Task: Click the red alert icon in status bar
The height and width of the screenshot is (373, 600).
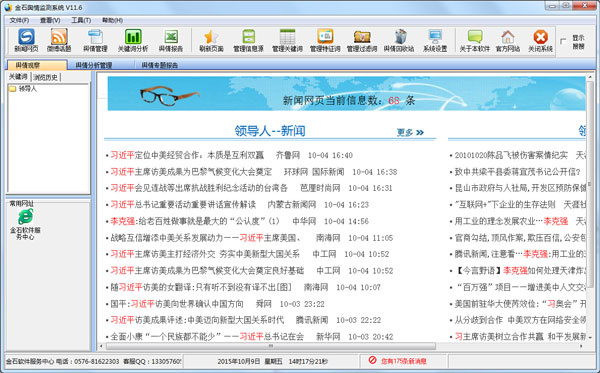Action: coord(372,360)
